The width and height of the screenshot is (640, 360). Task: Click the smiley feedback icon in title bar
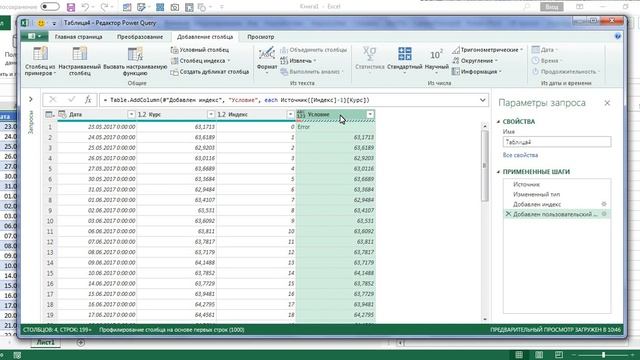coord(41,23)
